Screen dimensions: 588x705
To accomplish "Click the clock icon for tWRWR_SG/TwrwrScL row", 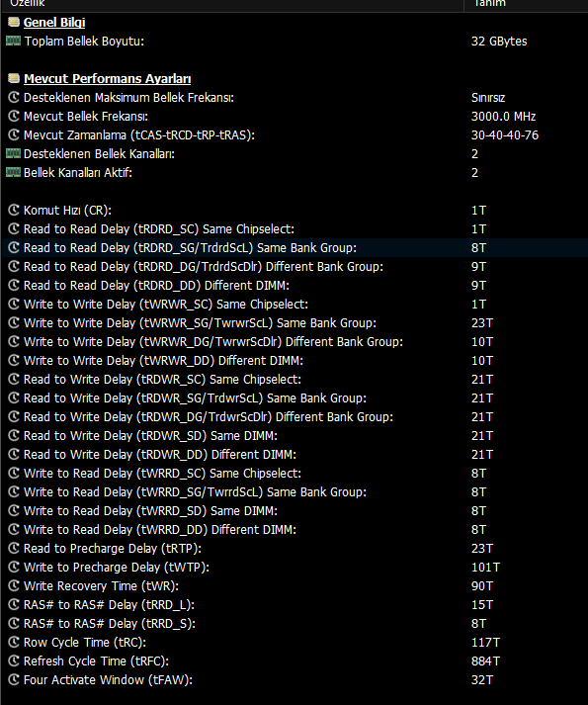I will pyautogui.click(x=14, y=322).
